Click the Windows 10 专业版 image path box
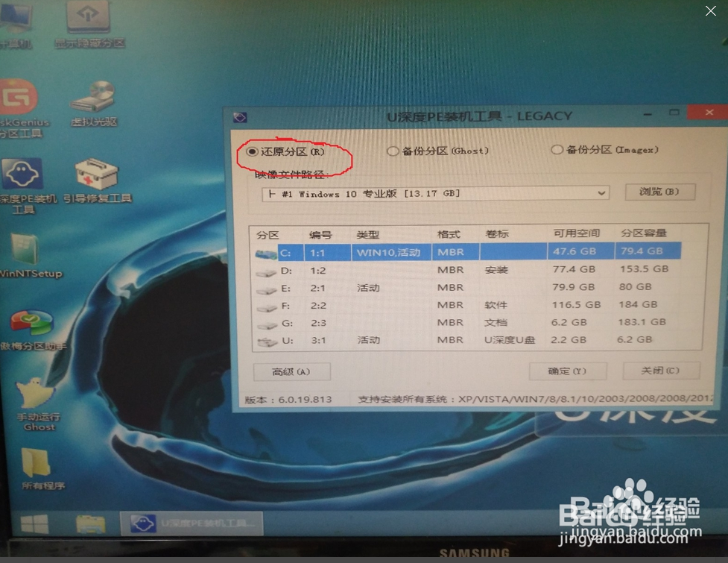 click(x=435, y=194)
